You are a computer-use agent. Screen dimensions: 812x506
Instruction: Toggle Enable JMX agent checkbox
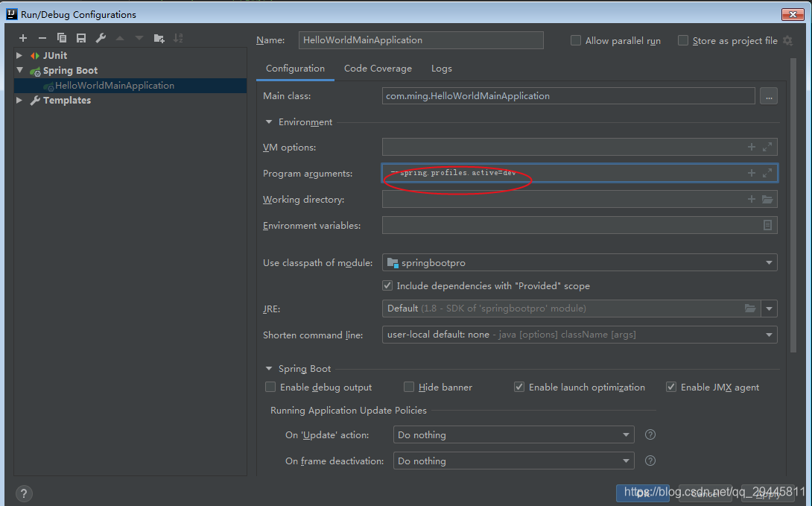[671, 387]
